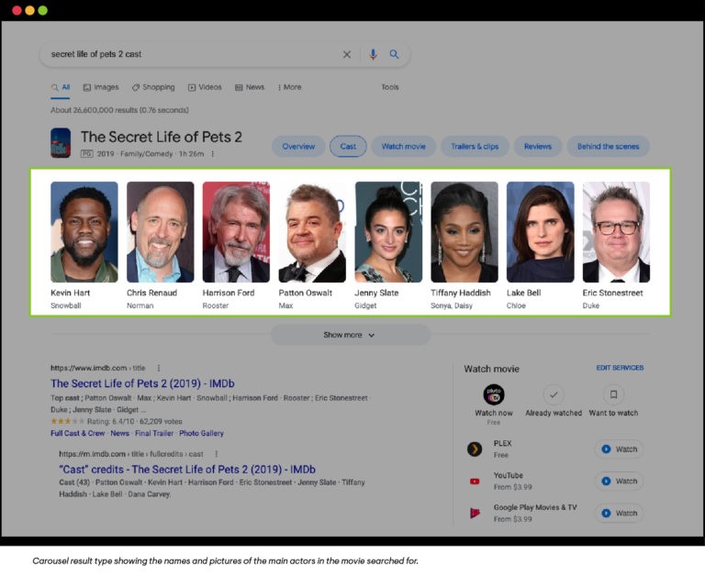Click the Harrison Ford name label
The width and height of the screenshot is (705, 588).
pos(229,293)
